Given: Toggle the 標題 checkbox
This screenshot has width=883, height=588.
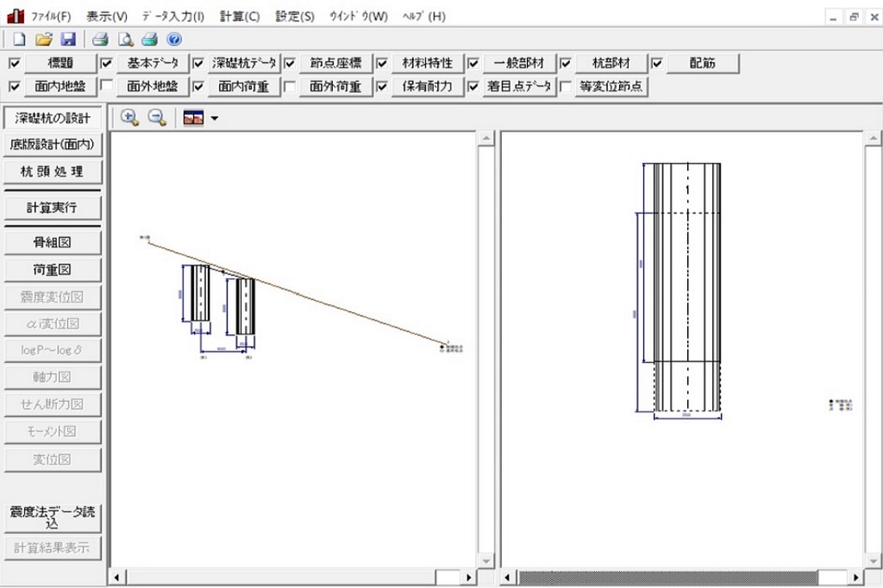Looking at the screenshot, I should click(x=15, y=63).
